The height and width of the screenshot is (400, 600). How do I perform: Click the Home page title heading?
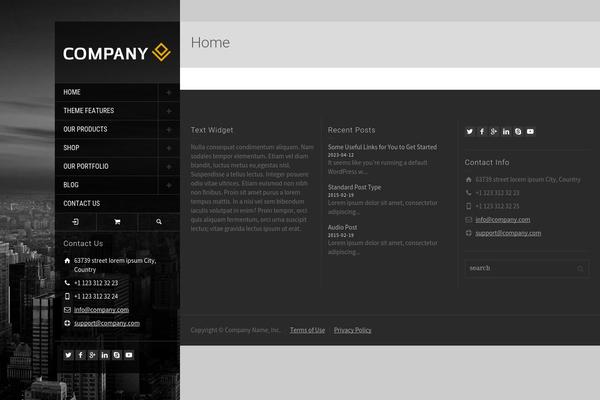(x=210, y=42)
